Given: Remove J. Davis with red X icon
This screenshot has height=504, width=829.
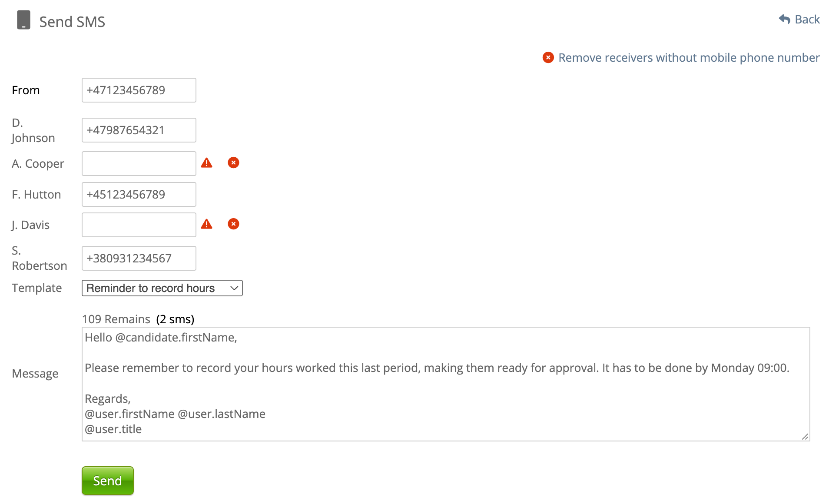Looking at the screenshot, I should pos(233,224).
